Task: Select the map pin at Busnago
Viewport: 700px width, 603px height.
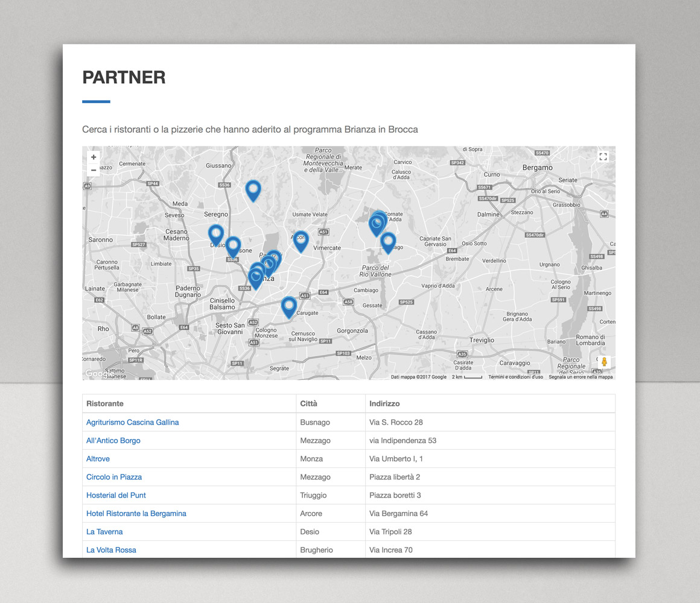Action: [x=388, y=242]
